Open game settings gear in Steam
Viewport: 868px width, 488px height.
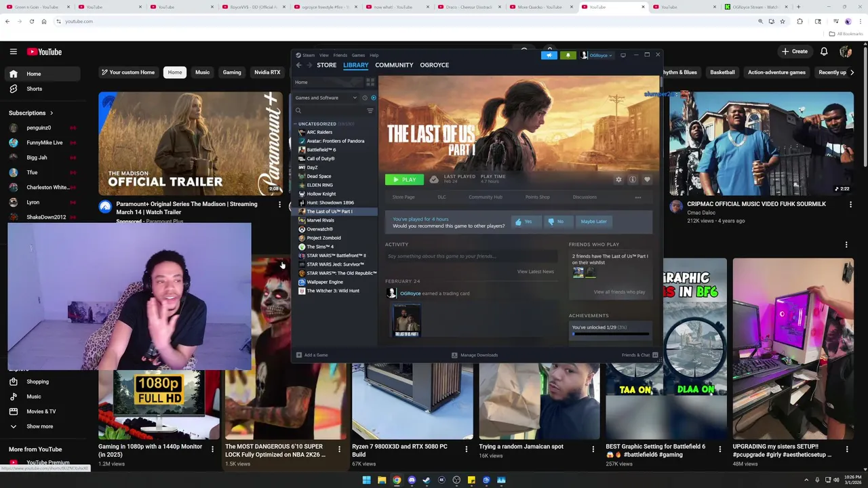[x=618, y=180]
